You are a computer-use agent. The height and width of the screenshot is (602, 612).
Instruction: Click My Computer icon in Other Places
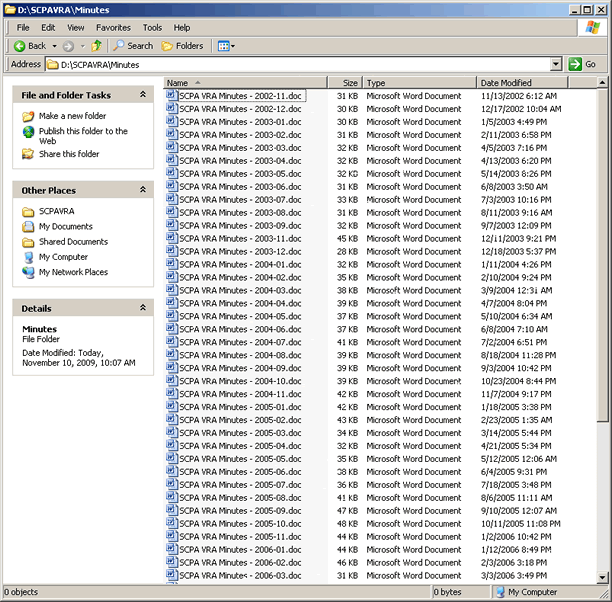pos(28,257)
